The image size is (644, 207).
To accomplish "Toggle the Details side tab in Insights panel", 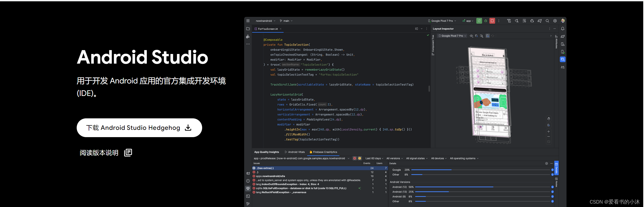I will pyautogui.click(x=556, y=168).
